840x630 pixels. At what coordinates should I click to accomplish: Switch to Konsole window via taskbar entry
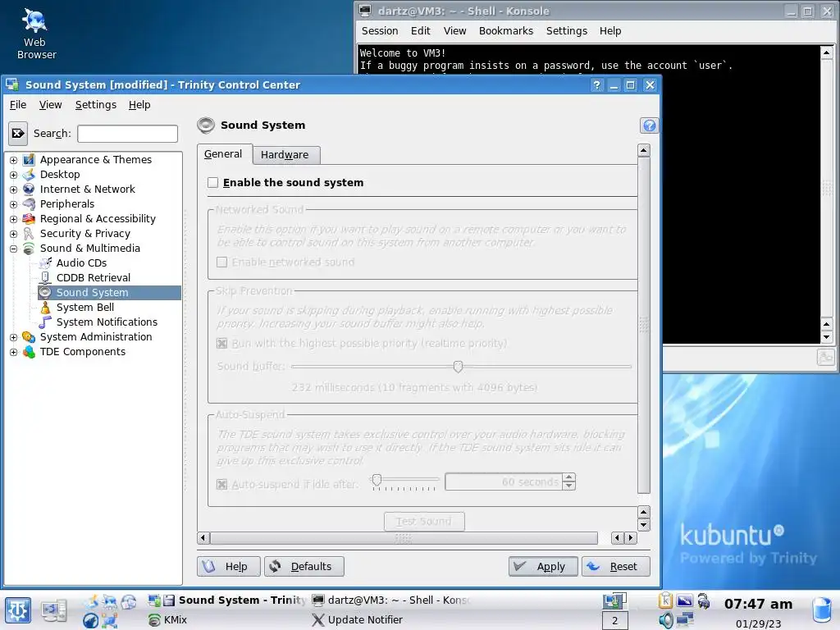click(390, 600)
